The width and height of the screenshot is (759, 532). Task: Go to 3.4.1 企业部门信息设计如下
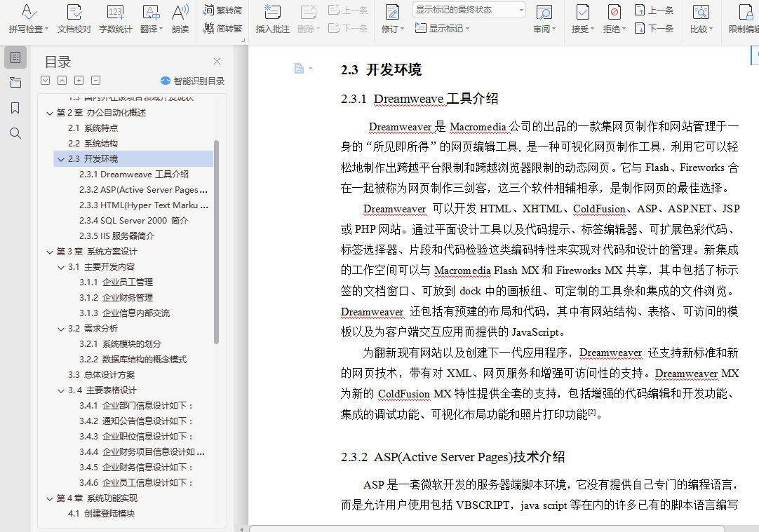(x=136, y=406)
